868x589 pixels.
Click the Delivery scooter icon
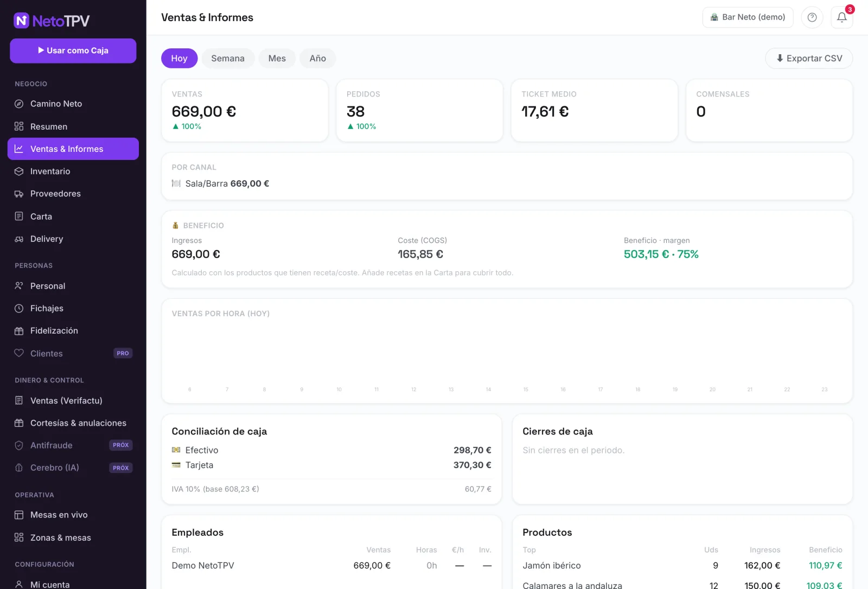click(x=19, y=239)
